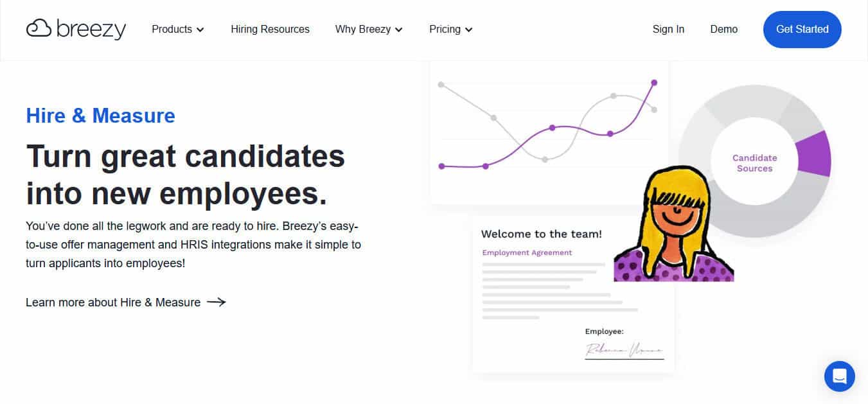Click the gray line chart endpoint
Screen dimensions: 868x404
pos(654,110)
